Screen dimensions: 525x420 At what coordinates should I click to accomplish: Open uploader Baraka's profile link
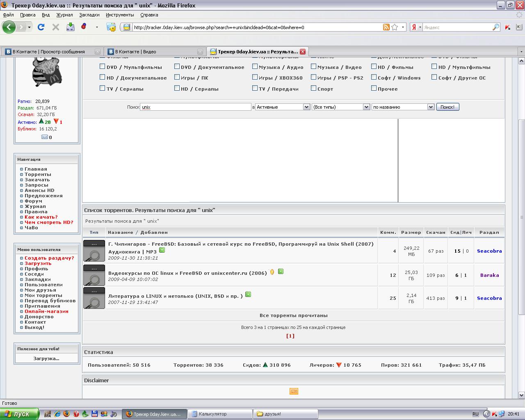[x=489, y=275]
